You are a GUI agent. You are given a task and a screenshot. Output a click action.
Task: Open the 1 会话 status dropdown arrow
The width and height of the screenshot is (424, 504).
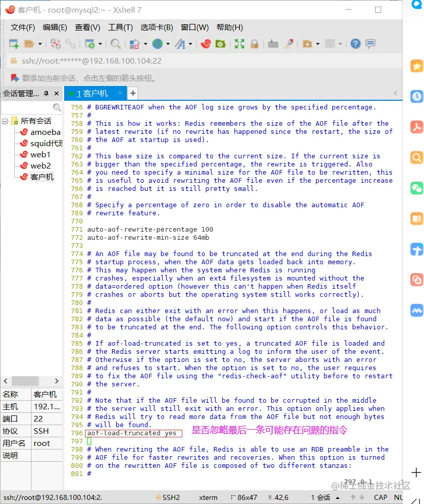tap(338, 497)
